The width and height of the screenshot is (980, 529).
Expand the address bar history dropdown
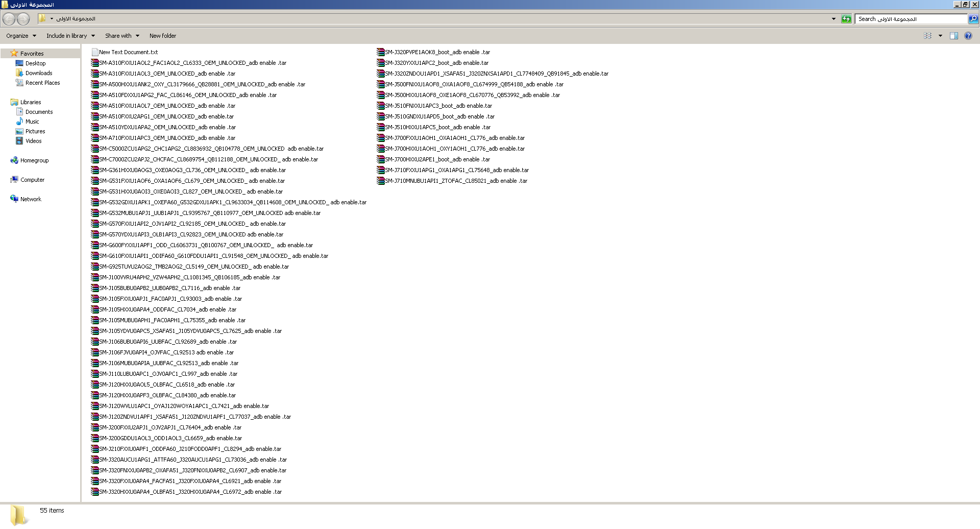coord(834,19)
